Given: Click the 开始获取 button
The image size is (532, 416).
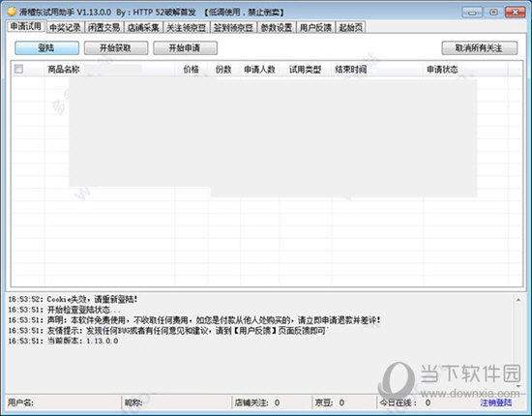Looking at the screenshot, I should pos(116,47).
